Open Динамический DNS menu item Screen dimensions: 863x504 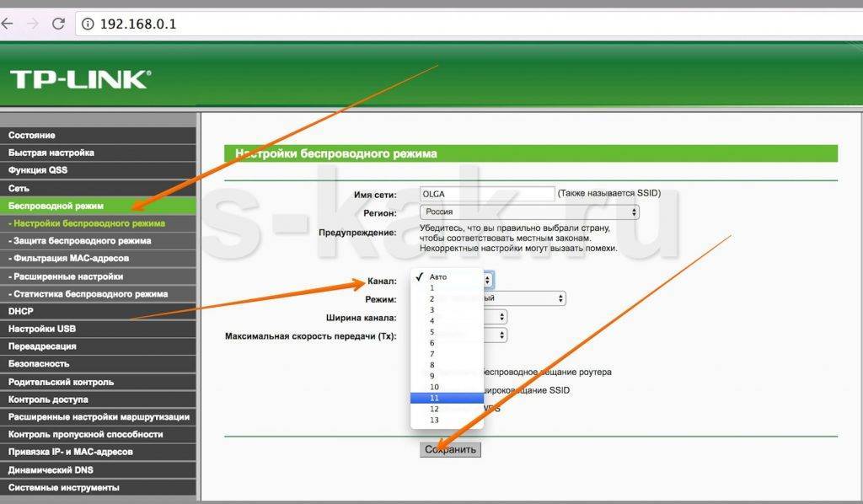click(x=98, y=470)
